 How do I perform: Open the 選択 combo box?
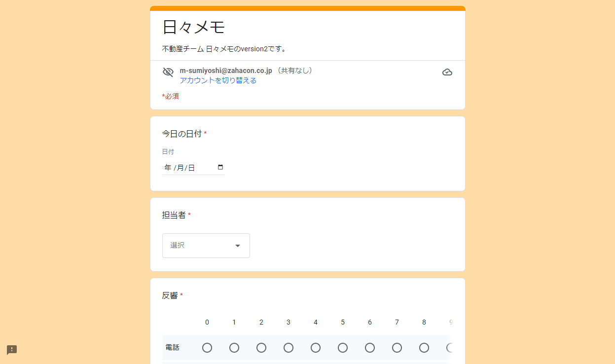tap(206, 246)
